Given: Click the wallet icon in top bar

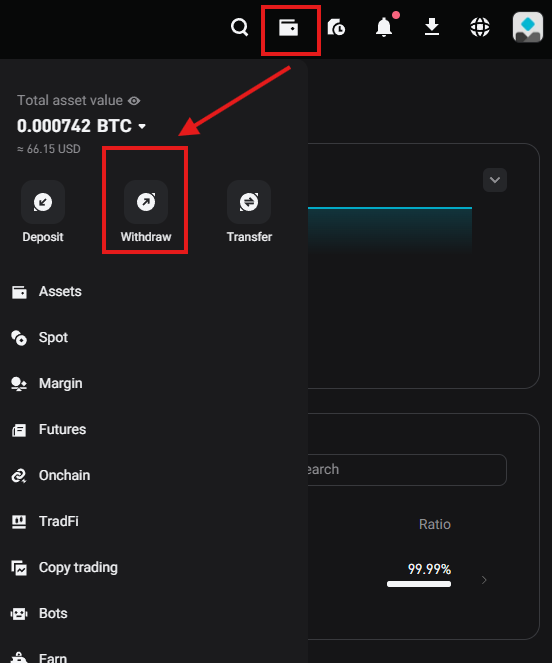Looking at the screenshot, I should click(x=288, y=28).
